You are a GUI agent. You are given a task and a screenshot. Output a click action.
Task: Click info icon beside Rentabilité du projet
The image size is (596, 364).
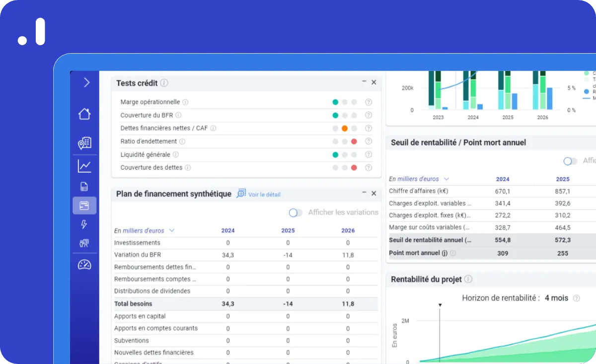point(468,279)
